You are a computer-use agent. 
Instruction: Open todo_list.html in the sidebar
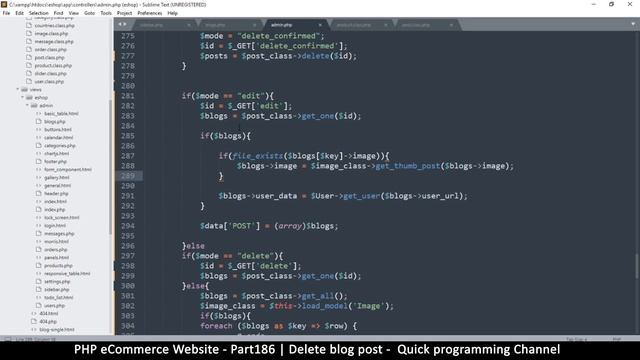[x=59, y=298]
